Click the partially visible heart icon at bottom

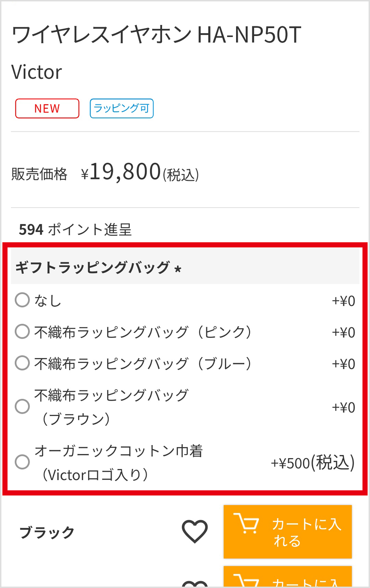(195, 584)
